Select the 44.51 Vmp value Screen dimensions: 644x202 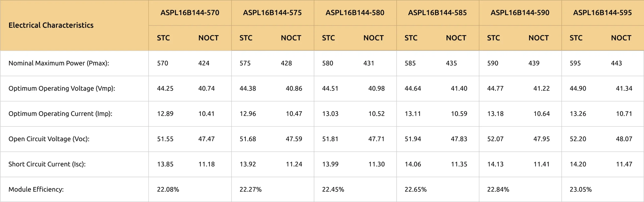pyautogui.click(x=330, y=89)
